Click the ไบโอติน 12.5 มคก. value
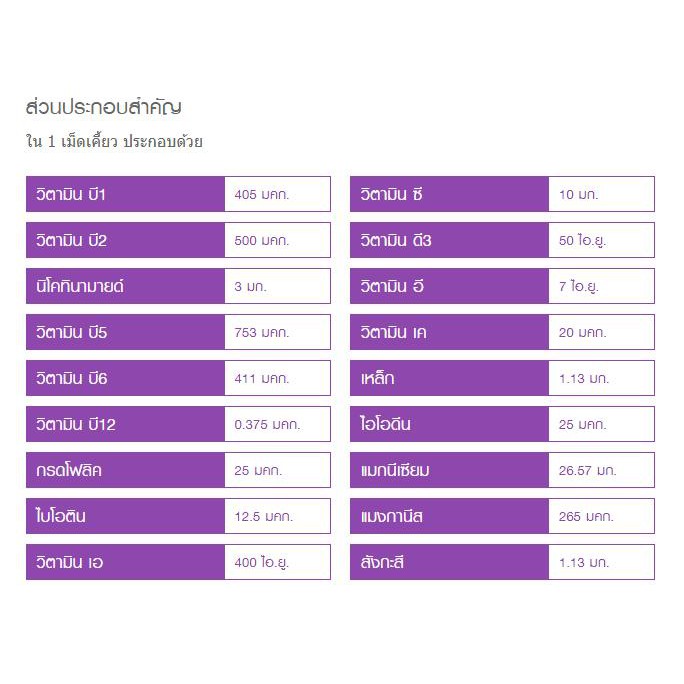 click(x=277, y=516)
